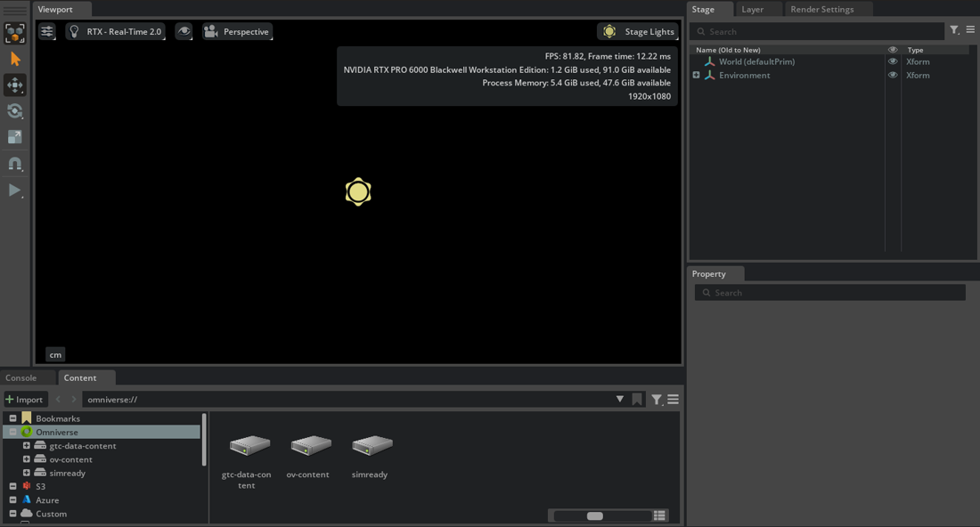This screenshot has width=980, height=527.
Task: Open the path history dropdown arrow
Action: point(619,399)
